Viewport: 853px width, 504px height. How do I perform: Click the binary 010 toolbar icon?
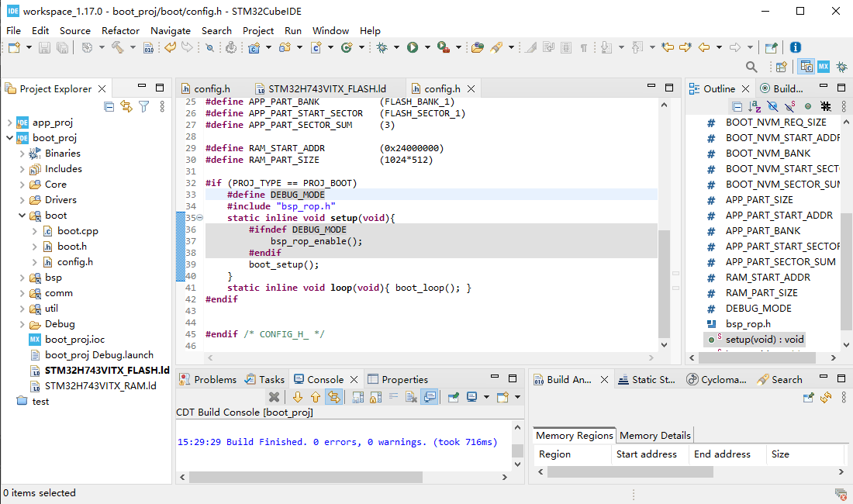(149, 48)
